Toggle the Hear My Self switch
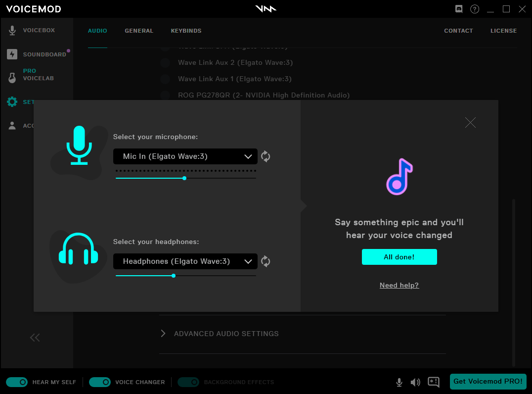 (x=17, y=382)
